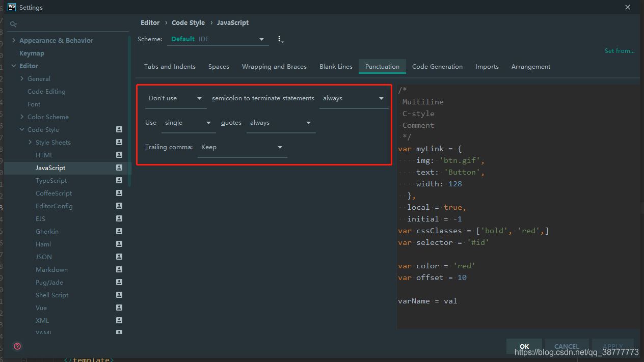Select HTML code style
Screen dimensions: 644x362
point(44,155)
